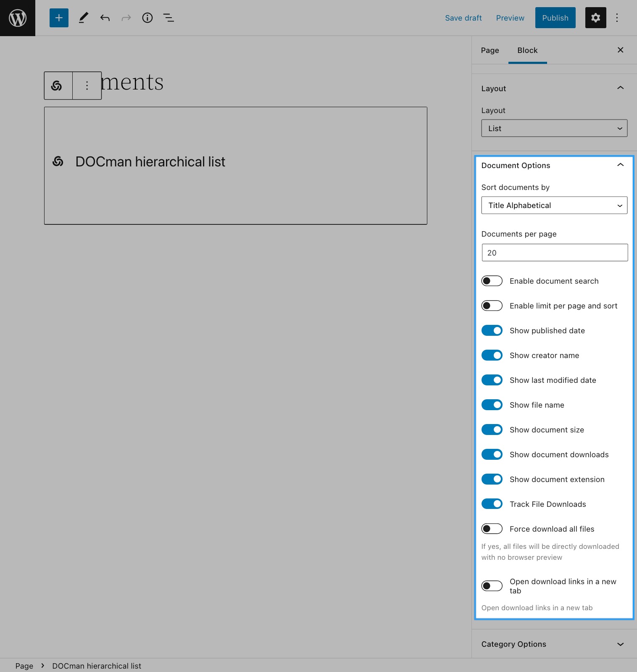The width and height of the screenshot is (637, 672).
Task: Disable Show document downloads switch
Action: point(492,454)
